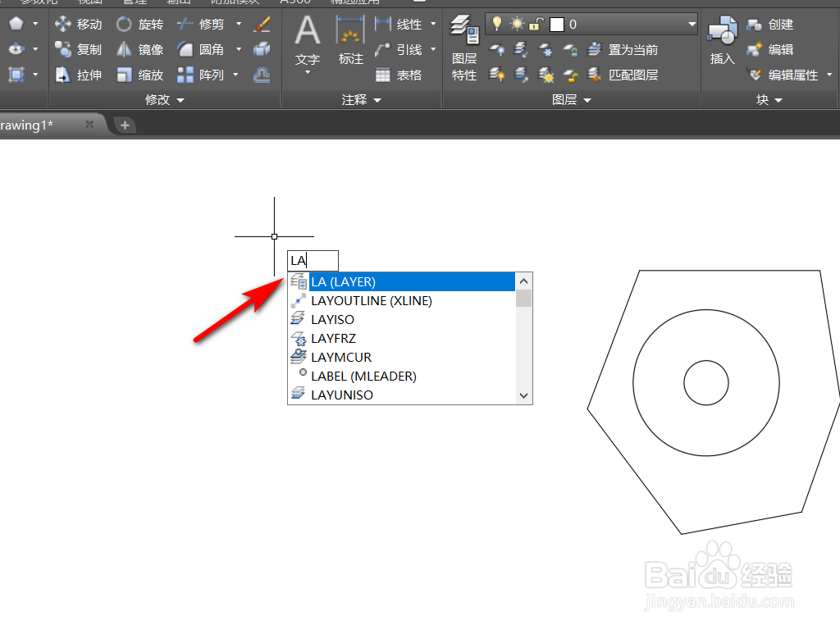Screen dimensions: 840x630
Task: Select the Rotate (旋转) tool
Action: point(139,24)
